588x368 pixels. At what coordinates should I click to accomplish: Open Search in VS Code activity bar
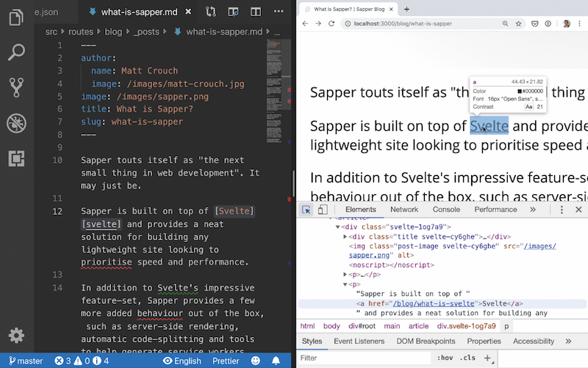(x=16, y=52)
